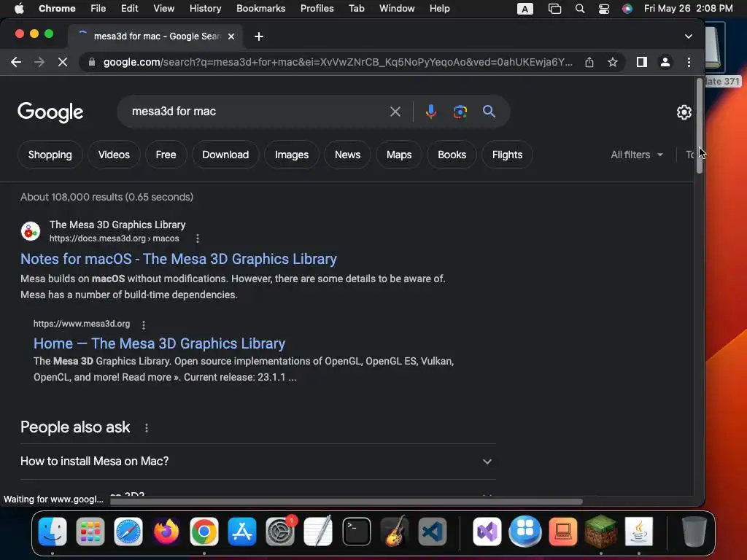747x560 pixels.
Task: Open the Trash in the Dock
Action: pos(694,532)
